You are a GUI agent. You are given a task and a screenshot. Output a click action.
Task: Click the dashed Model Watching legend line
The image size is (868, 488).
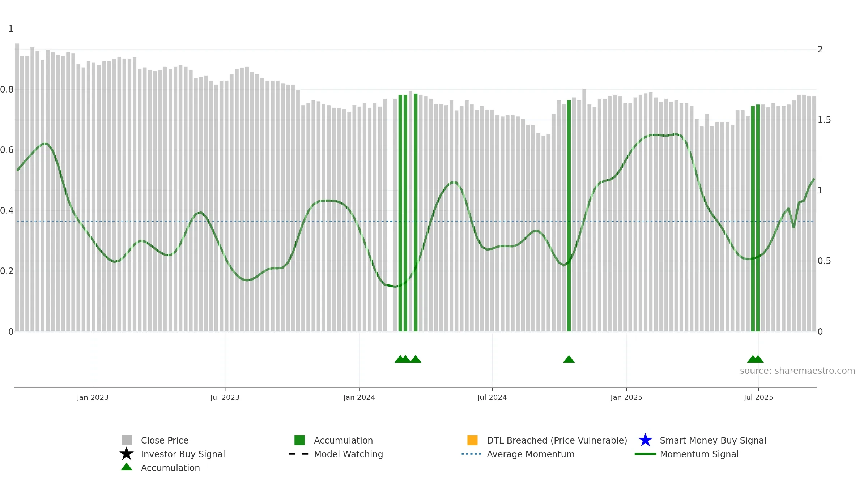point(299,454)
